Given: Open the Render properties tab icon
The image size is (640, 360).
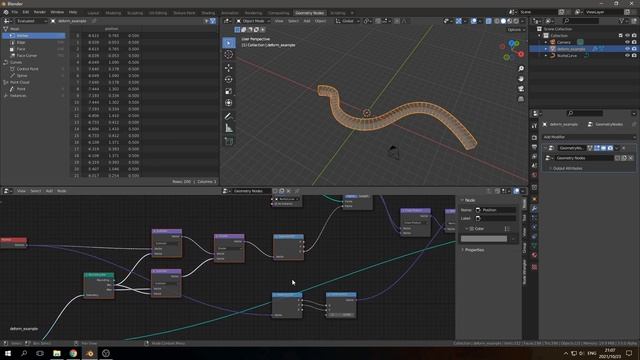Looking at the screenshot, I should [534, 138].
